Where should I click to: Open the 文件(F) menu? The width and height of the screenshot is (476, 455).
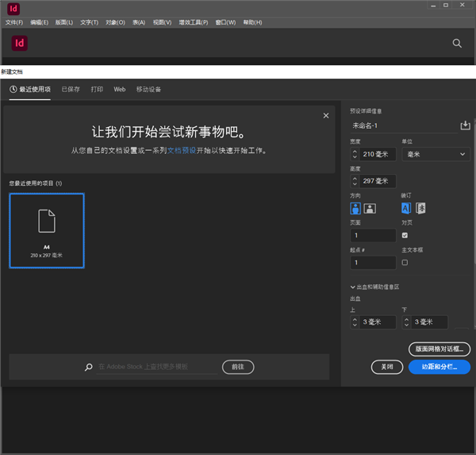[x=15, y=22]
